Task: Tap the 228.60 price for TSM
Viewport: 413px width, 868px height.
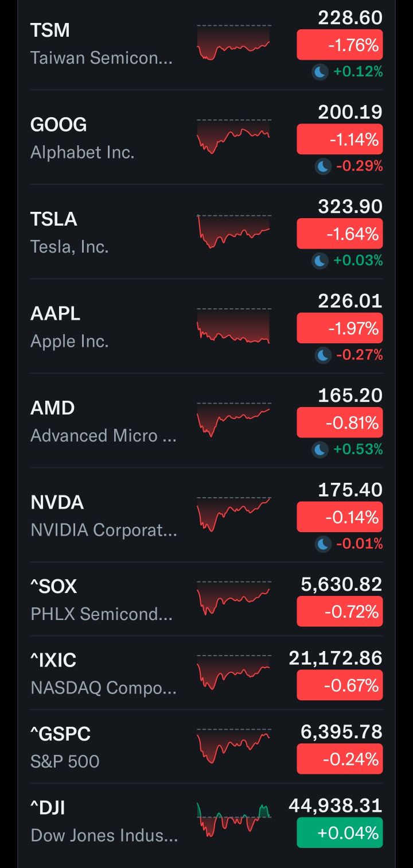Action: tap(350, 18)
